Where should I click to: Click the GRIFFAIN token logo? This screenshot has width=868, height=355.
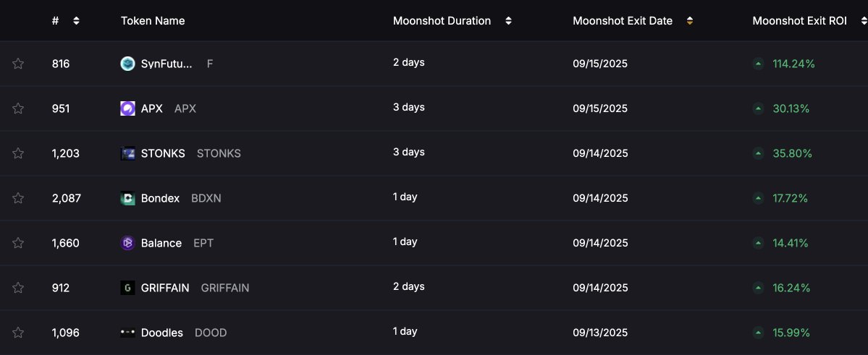pos(127,288)
